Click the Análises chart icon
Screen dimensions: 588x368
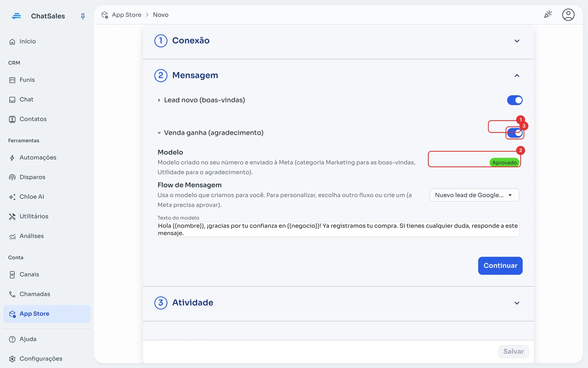12,236
